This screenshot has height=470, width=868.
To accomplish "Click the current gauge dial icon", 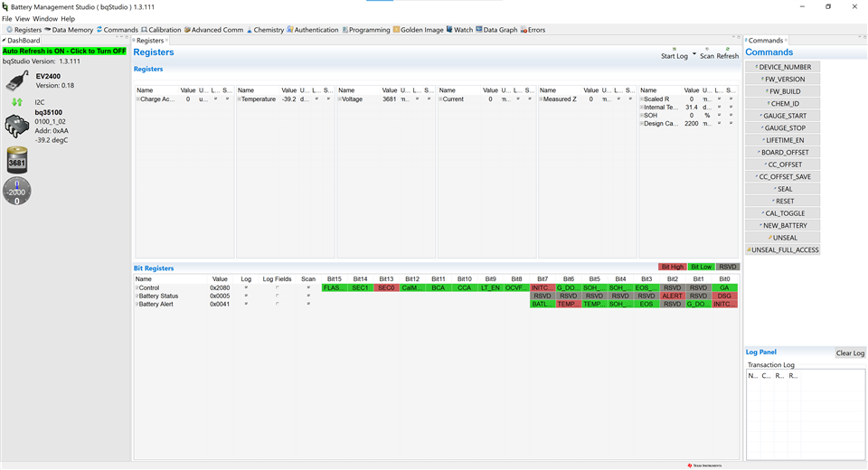I will click(16, 192).
